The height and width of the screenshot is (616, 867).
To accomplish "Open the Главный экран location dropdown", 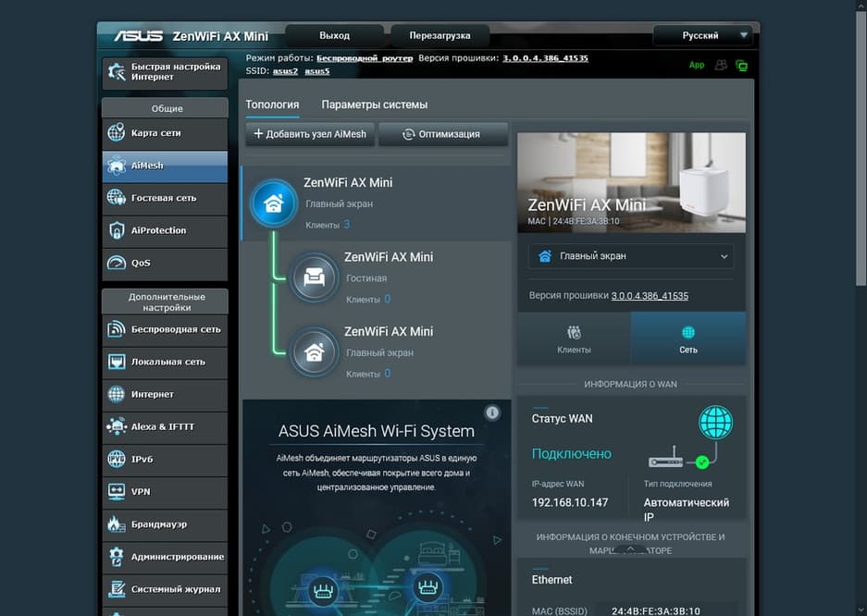I will pyautogui.click(x=631, y=256).
